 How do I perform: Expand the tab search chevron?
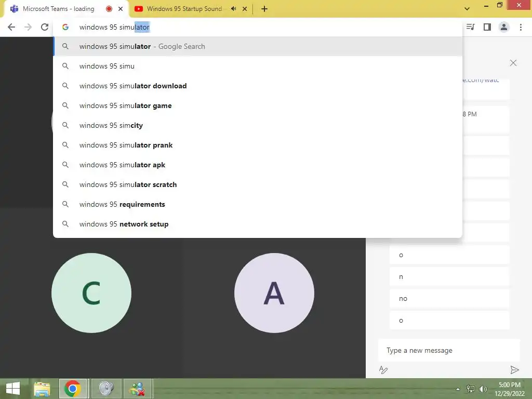tap(467, 9)
